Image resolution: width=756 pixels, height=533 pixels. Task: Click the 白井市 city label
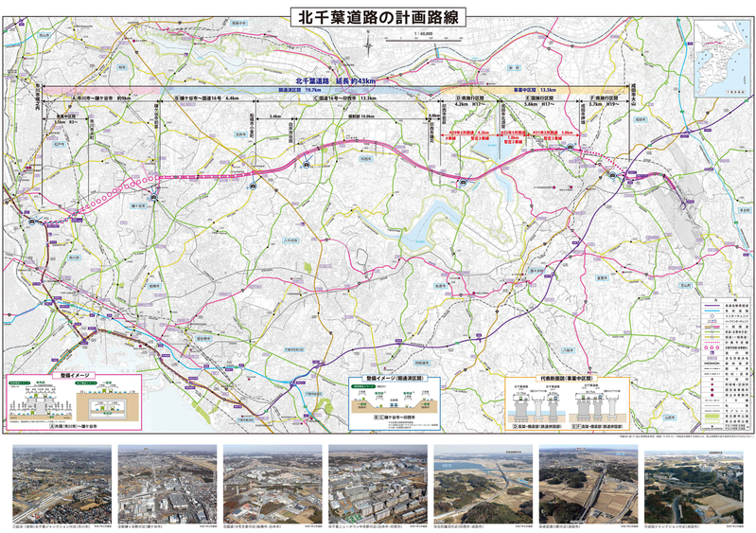240,134
